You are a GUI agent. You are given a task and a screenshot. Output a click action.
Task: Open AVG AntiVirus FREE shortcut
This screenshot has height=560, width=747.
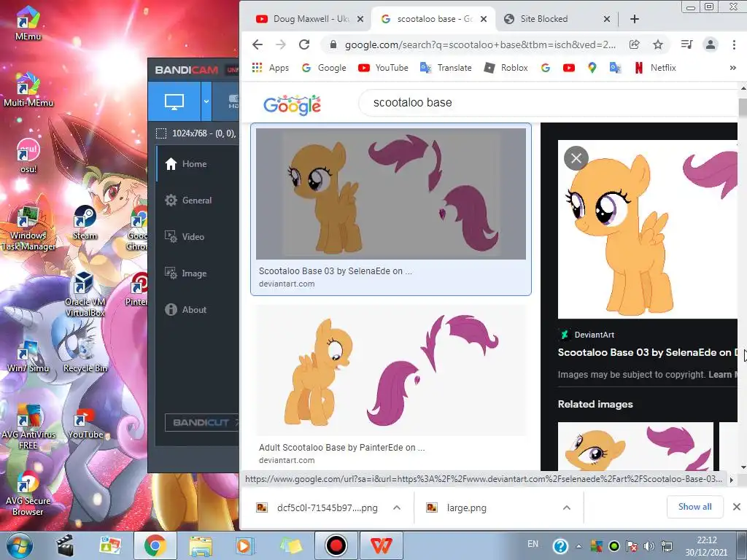click(x=28, y=427)
